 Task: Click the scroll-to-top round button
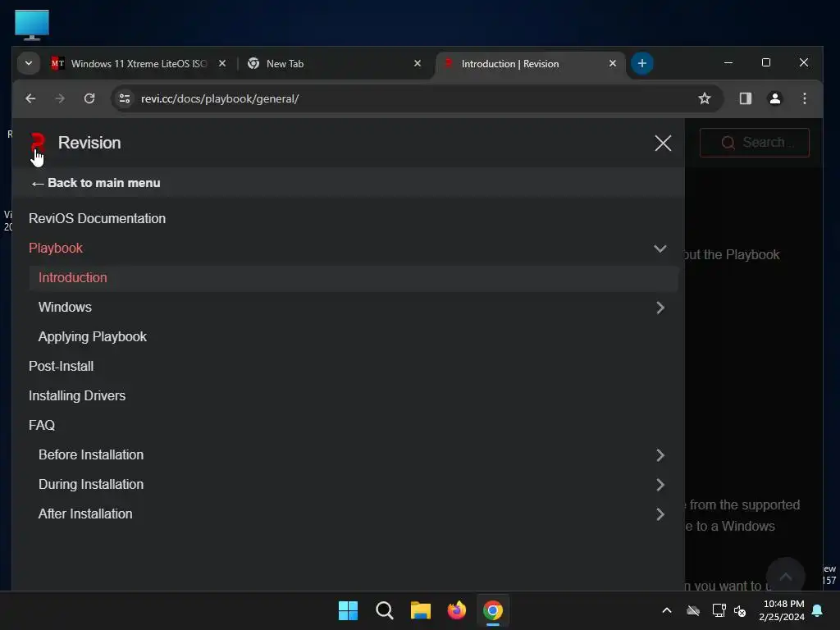(785, 577)
